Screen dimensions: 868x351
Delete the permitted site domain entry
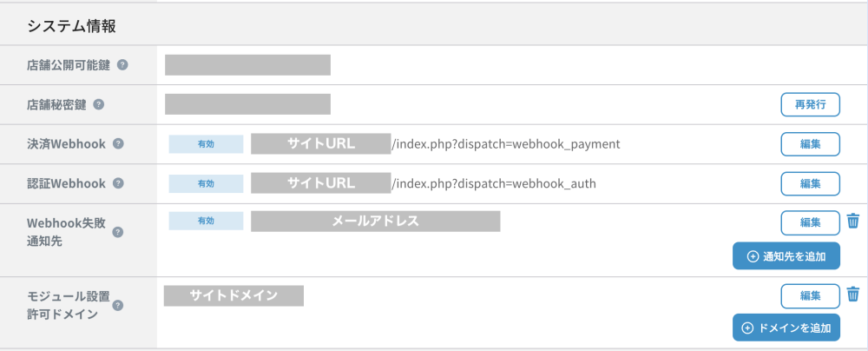point(853,295)
